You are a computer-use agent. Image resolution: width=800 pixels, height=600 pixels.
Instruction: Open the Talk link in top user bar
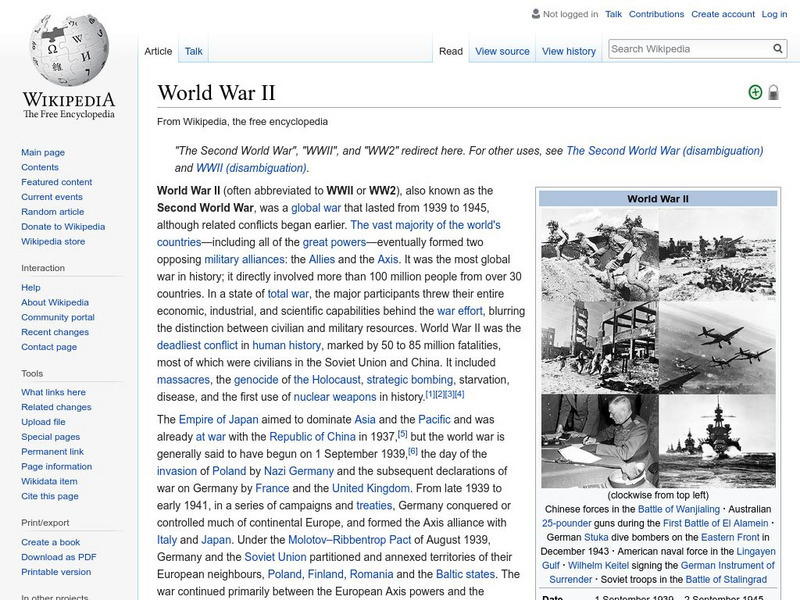[x=614, y=14]
